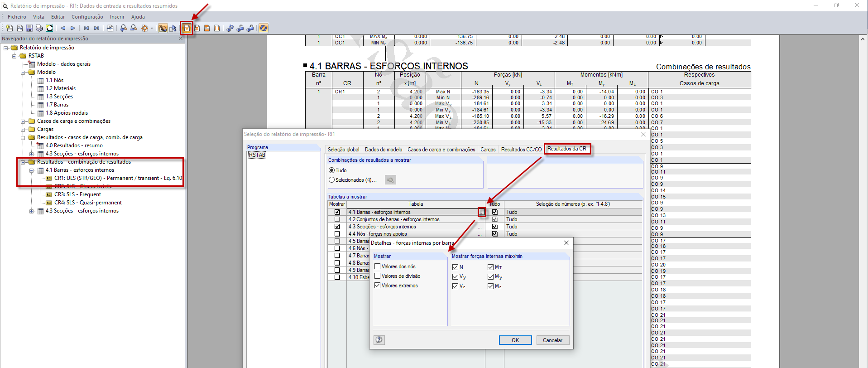Click the first eye icon in toolbar
The width and height of the screenshot is (868, 368).
[x=230, y=28]
